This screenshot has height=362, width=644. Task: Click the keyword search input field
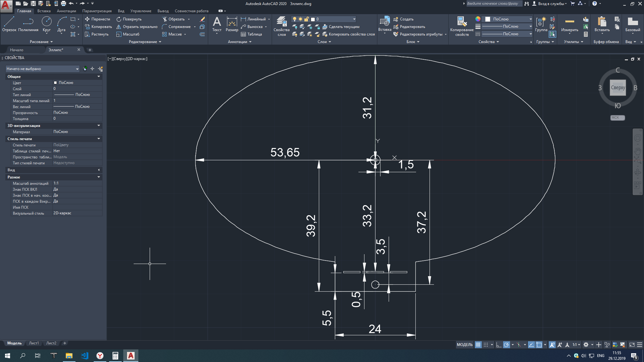(493, 4)
